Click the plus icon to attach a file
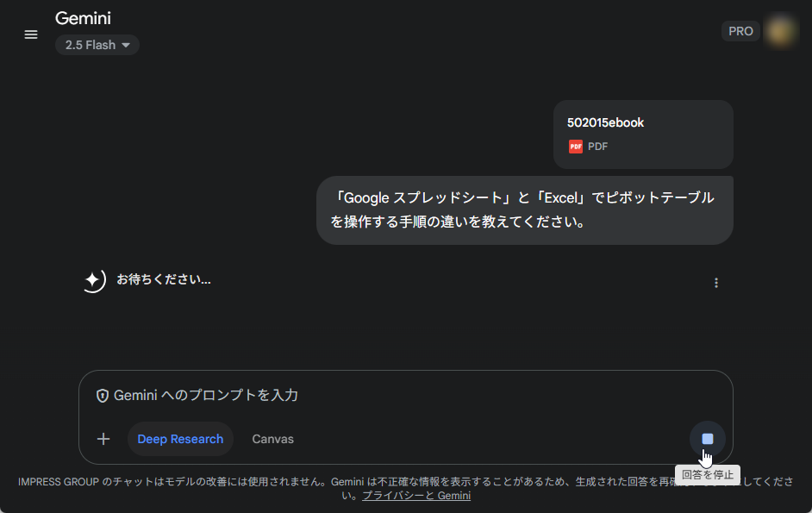This screenshot has width=812, height=513. 103,439
